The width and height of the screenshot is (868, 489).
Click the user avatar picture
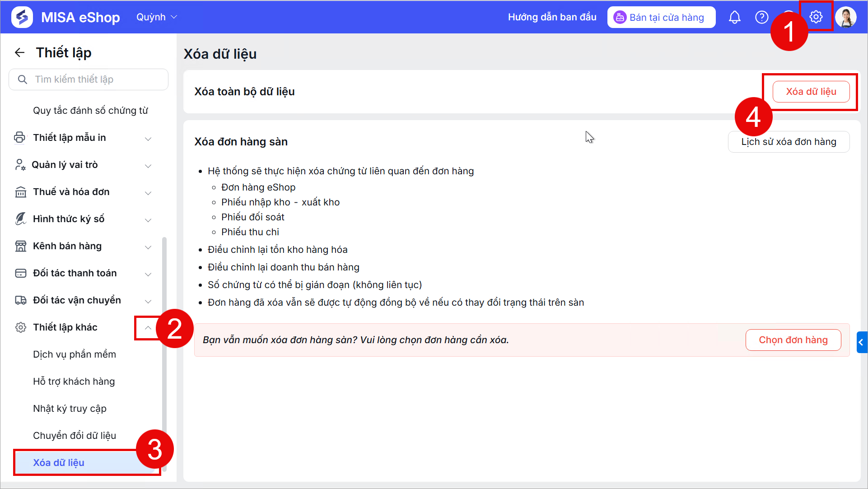pos(846,17)
